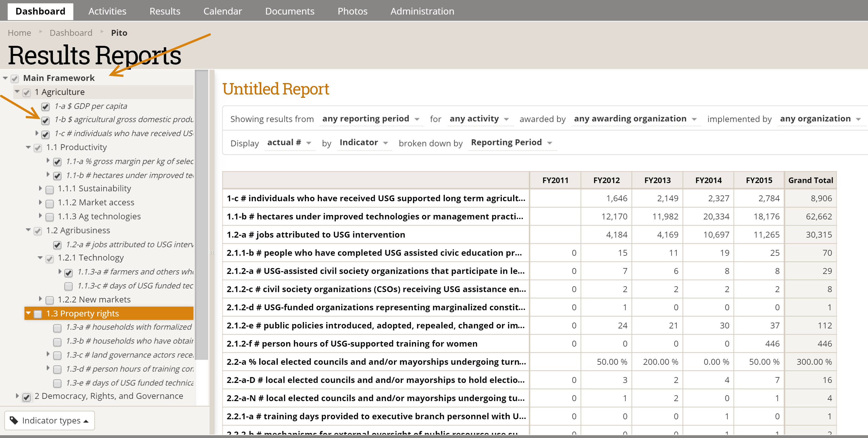Viewport: 868px width, 438px height.
Task: Switch to the Activities tab
Action: (x=107, y=11)
